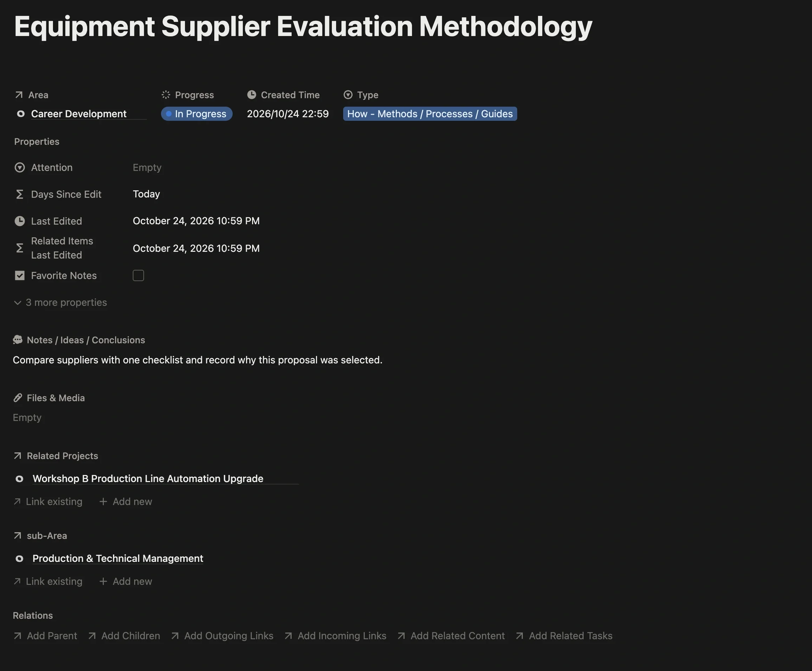
Task: Click the Created Time clock icon
Action: tap(251, 95)
